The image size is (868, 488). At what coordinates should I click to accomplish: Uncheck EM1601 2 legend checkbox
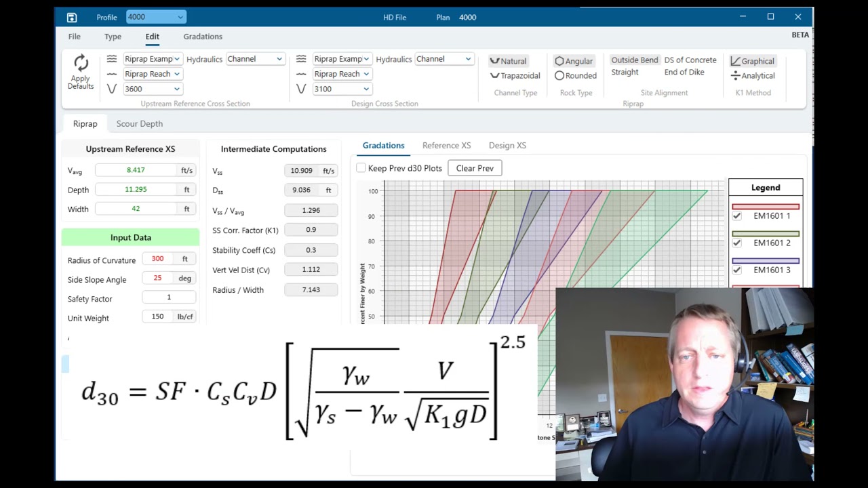click(x=737, y=243)
